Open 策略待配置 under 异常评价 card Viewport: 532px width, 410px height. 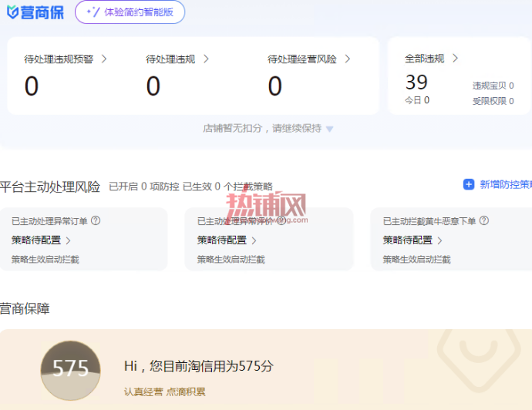tap(227, 240)
